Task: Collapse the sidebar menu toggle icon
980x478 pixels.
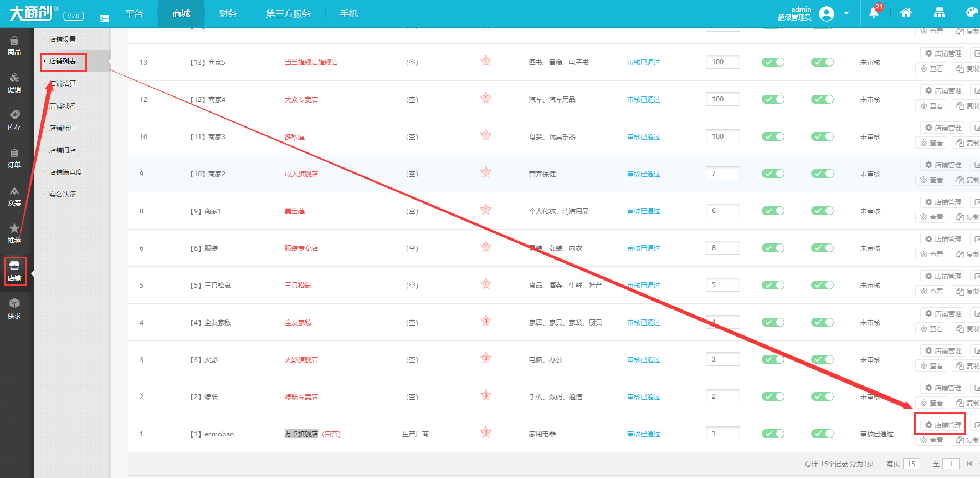Action: tap(104, 18)
